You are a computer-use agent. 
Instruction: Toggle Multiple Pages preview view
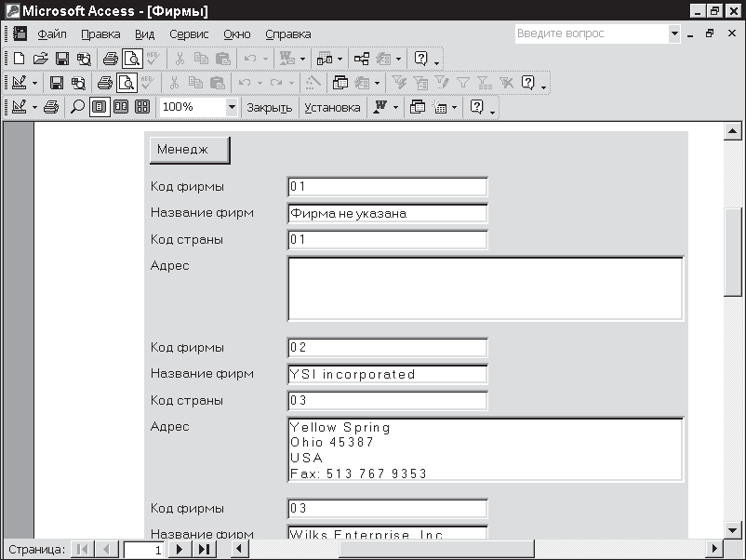[x=142, y=107]
